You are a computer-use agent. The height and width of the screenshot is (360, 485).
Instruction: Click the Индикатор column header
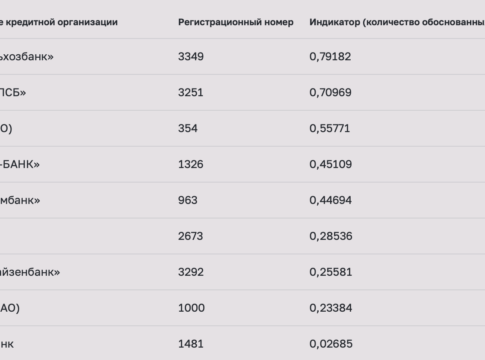(397, 22)
